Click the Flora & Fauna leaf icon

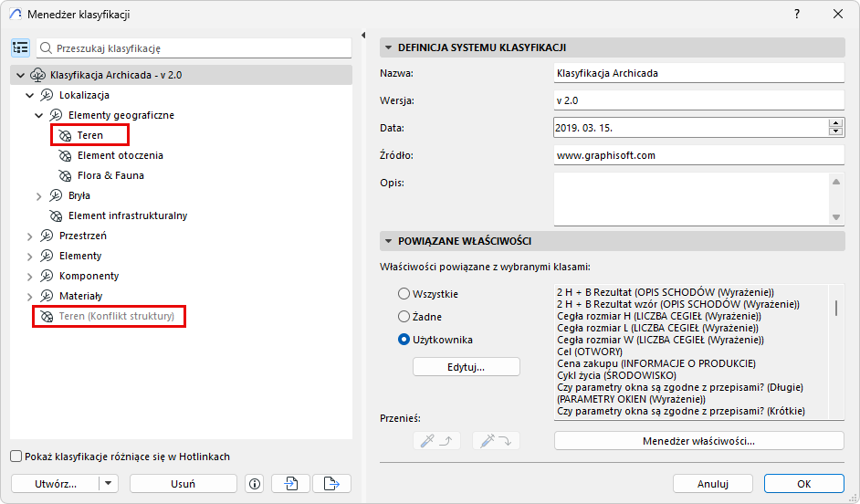pyautogui.click(x=65, y=175)
